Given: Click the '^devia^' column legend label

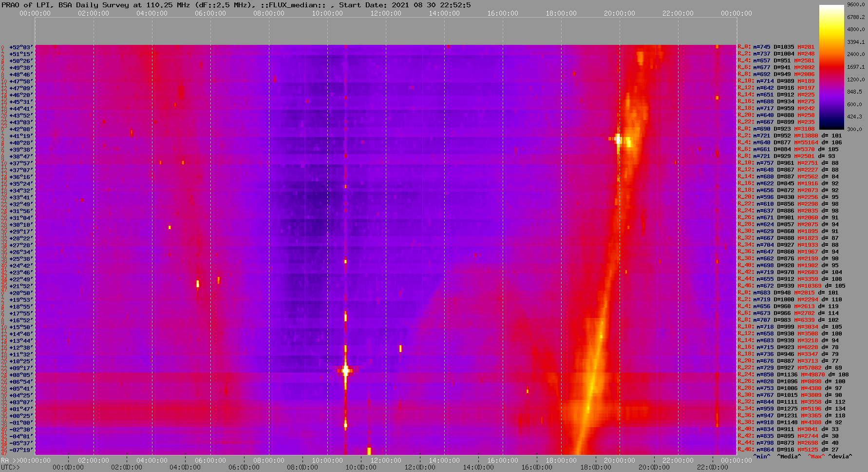Looking at the screenshot, I should [x=840, y=457].
